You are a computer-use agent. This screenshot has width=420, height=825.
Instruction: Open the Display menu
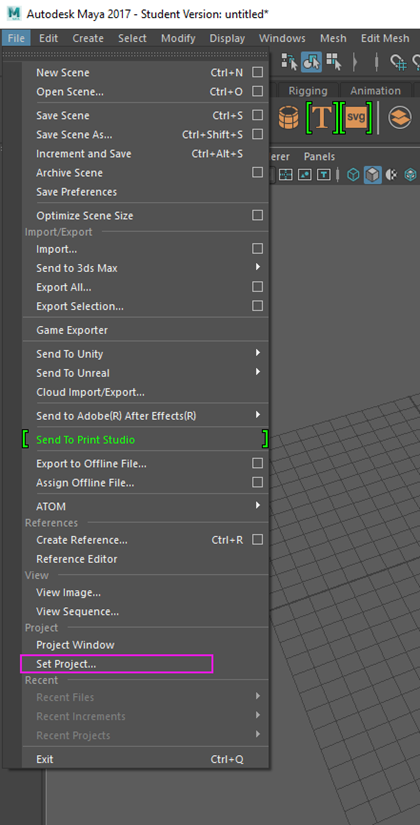click(x=227, y=38)
